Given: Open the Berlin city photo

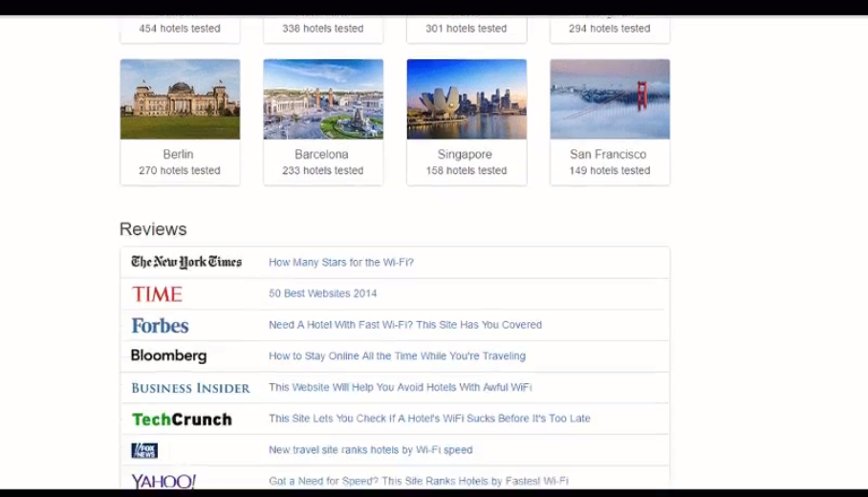Looking at the screenshot, I should click(180, 99).
